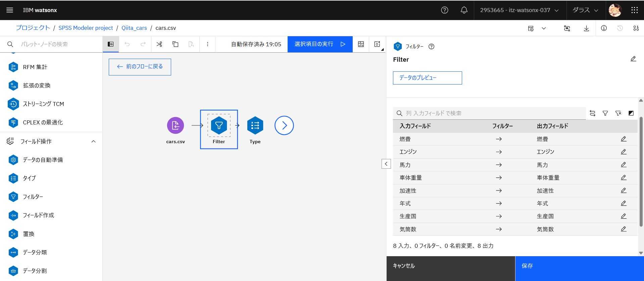Click the header icon right of history
The image size is (644, 281).
coord(636,28)
